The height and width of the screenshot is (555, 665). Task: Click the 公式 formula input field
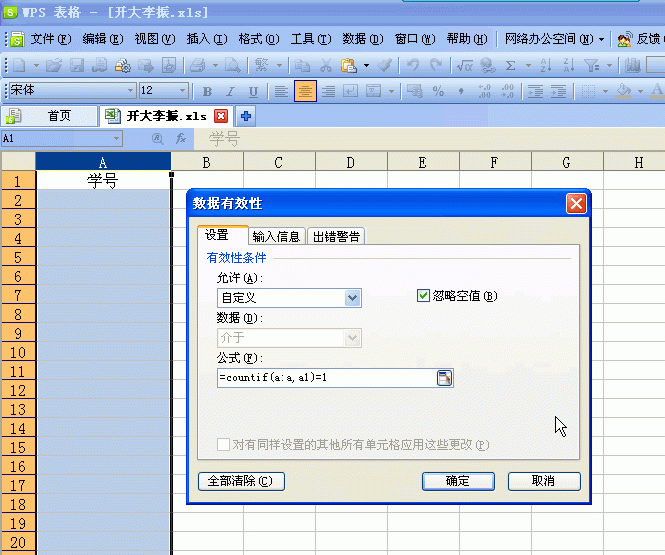point(327,378)
